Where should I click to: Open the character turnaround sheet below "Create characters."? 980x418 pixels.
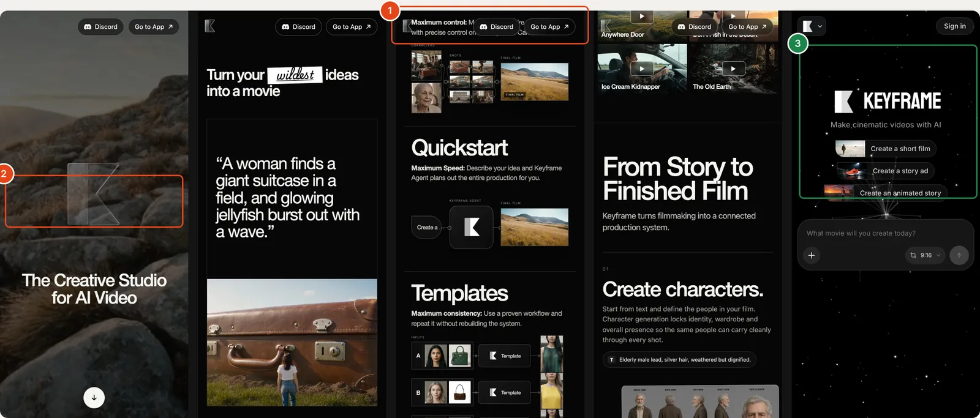tap(700, 401)
